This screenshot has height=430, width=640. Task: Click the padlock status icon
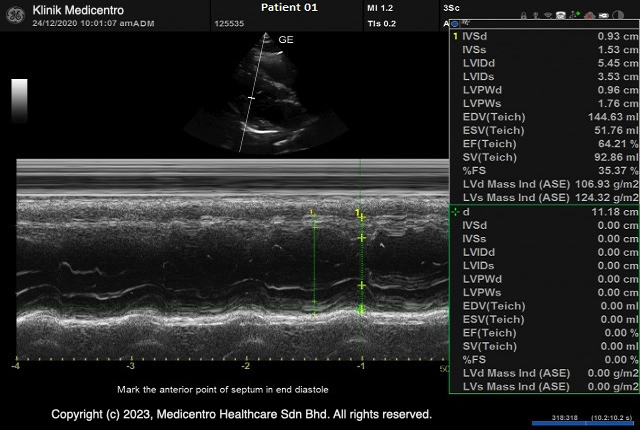pos(524,16)
